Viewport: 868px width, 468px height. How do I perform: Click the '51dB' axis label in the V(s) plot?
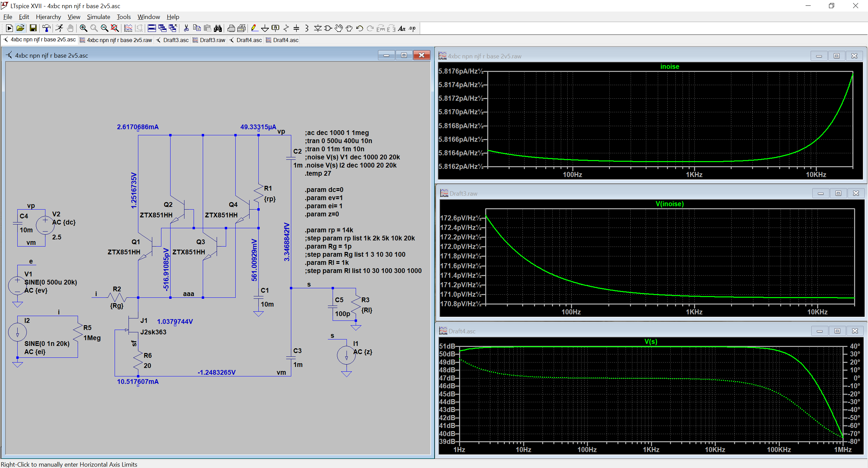(447, 346)
